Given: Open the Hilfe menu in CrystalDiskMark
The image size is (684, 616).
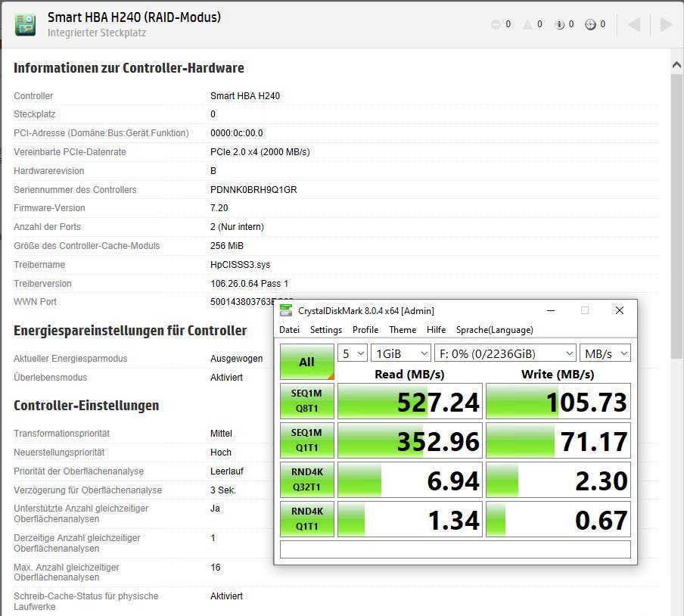Looking at the screenshot, I should (437, 330).
